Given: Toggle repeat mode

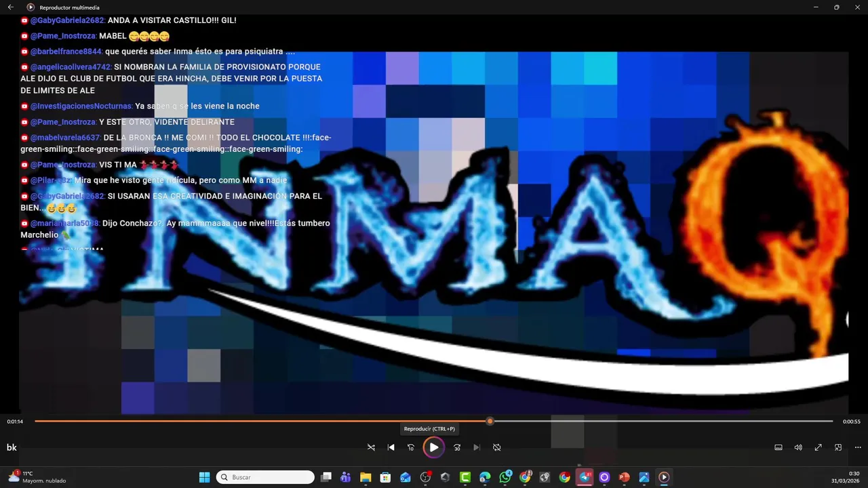Looking at the screenshot, I should pos(496,447).
